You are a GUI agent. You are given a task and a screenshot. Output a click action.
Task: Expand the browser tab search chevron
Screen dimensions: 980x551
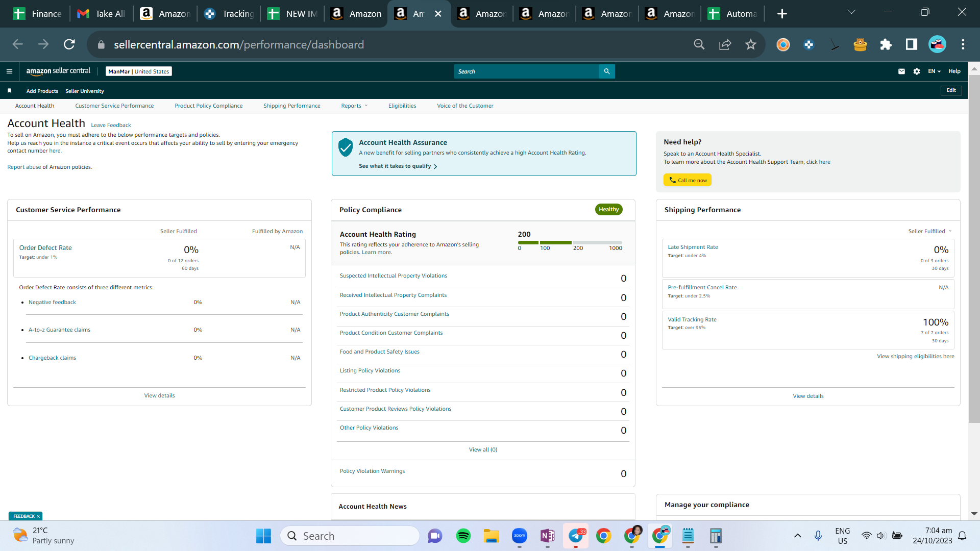(851, 12)
